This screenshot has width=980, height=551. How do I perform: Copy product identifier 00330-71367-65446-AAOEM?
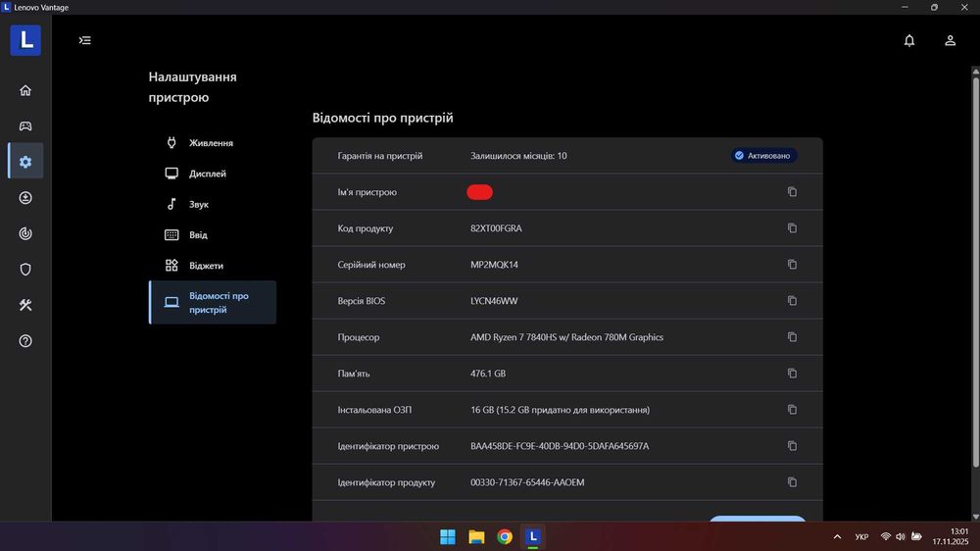coord(792,482)
